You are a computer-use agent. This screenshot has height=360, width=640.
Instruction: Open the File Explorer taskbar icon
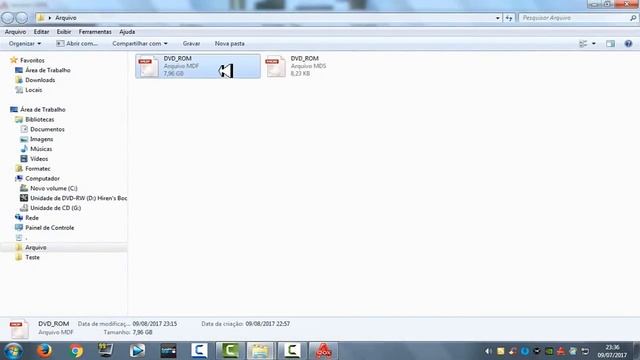(x=260, y=351)
